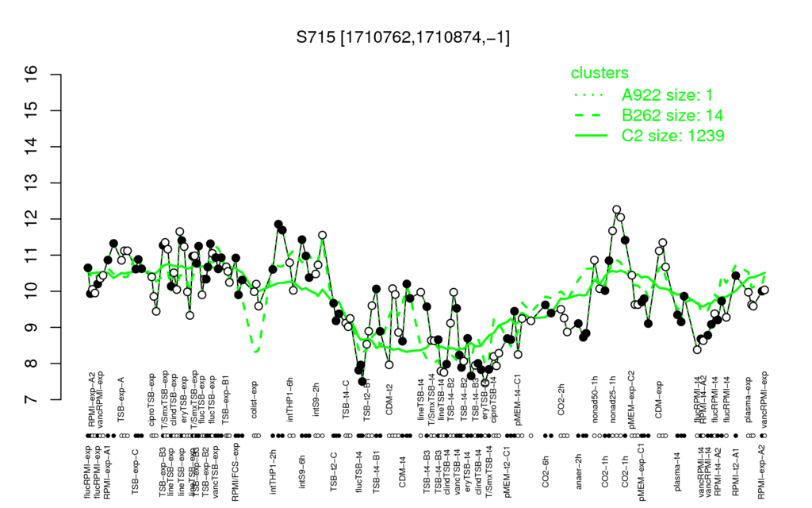The image size is (812, 508).
Task: Click the 'pMEM-t2-C1' bottom axis label
Action: pos(507,470)
